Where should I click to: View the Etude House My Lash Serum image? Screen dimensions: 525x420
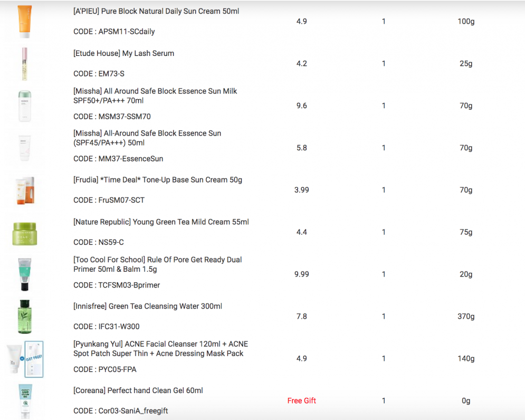point(24,64)
